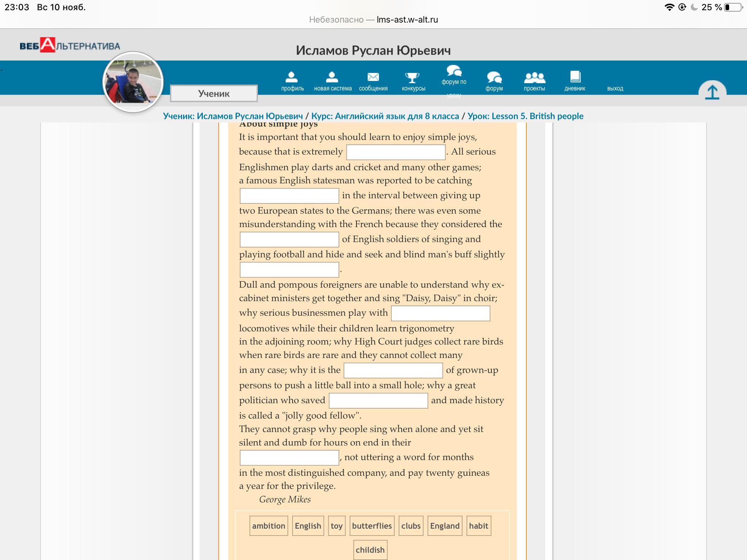Viewport: 747px width, 560px height.
Task: Select the word tile 'England'
Action: point(445,526)
